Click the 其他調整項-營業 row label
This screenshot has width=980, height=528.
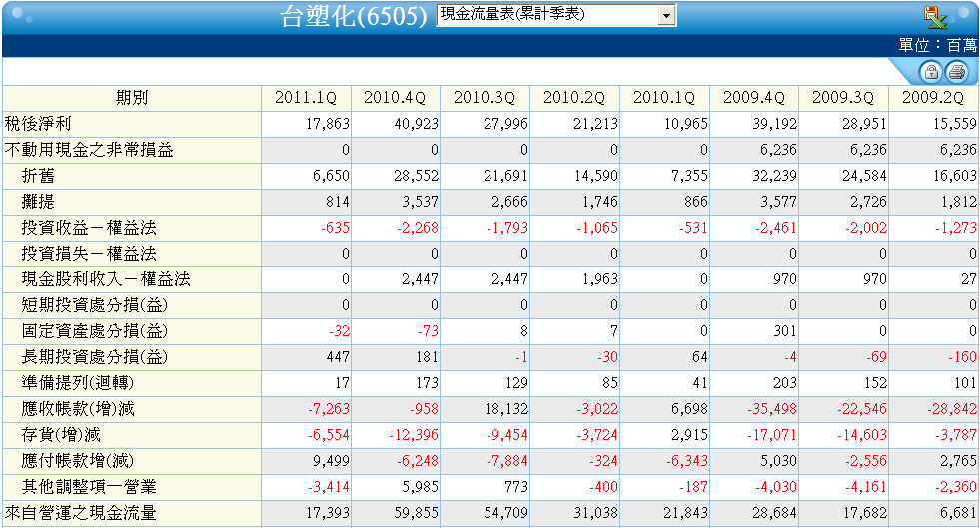89,487
